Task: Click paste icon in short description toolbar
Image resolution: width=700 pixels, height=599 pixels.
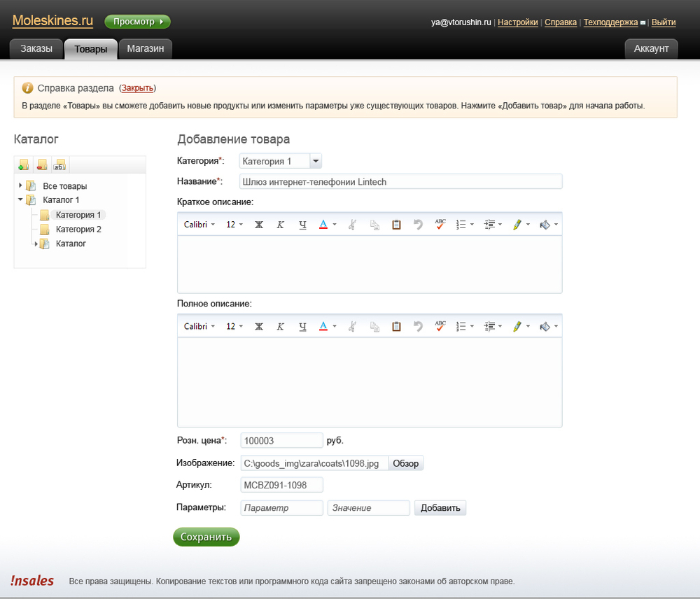Action: 396,225
